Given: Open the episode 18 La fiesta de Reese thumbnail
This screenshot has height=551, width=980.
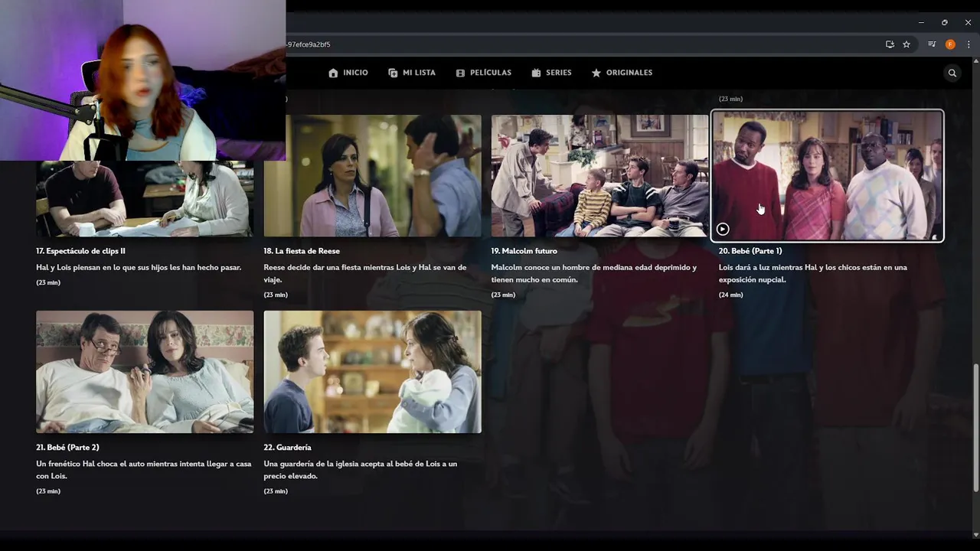Looking at the screenshot, I should point(373,176).
